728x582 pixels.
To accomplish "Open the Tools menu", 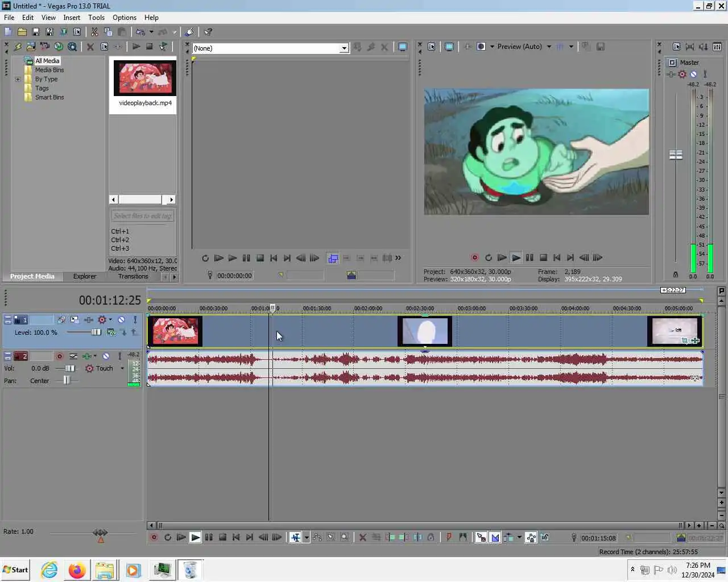I will tap(96, 18).
